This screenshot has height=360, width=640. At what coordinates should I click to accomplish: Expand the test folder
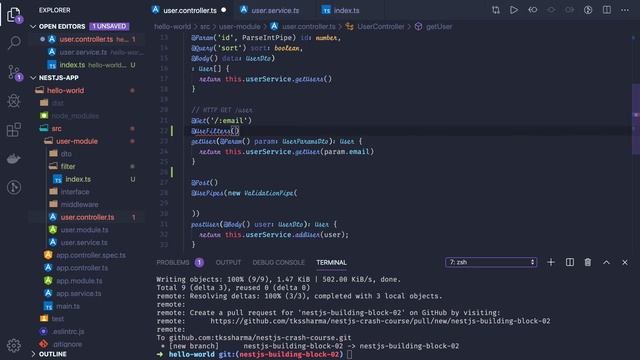(x=58, y=319)
